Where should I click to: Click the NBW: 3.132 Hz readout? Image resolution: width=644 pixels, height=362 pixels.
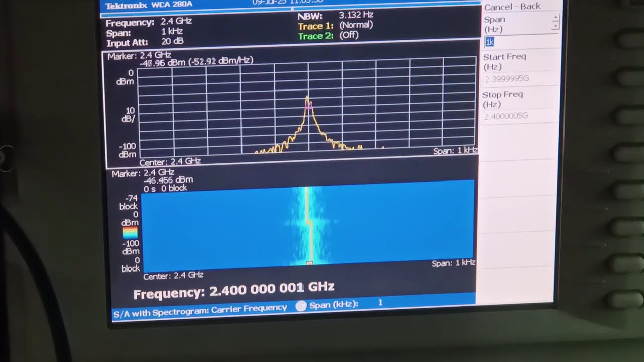(x=335, y=15)
